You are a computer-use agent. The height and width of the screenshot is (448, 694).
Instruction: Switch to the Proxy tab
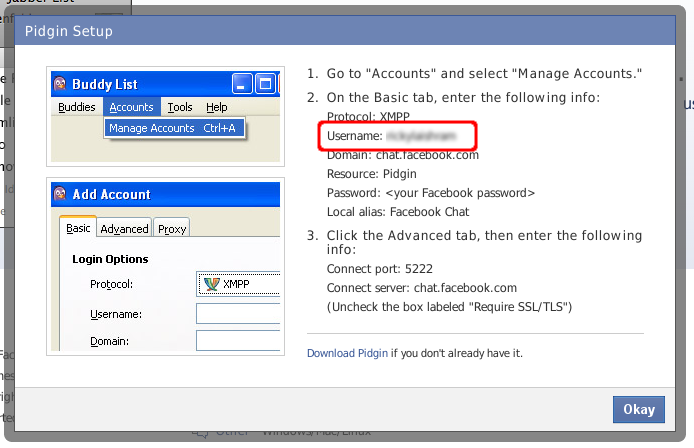click(x=172, y=229)
